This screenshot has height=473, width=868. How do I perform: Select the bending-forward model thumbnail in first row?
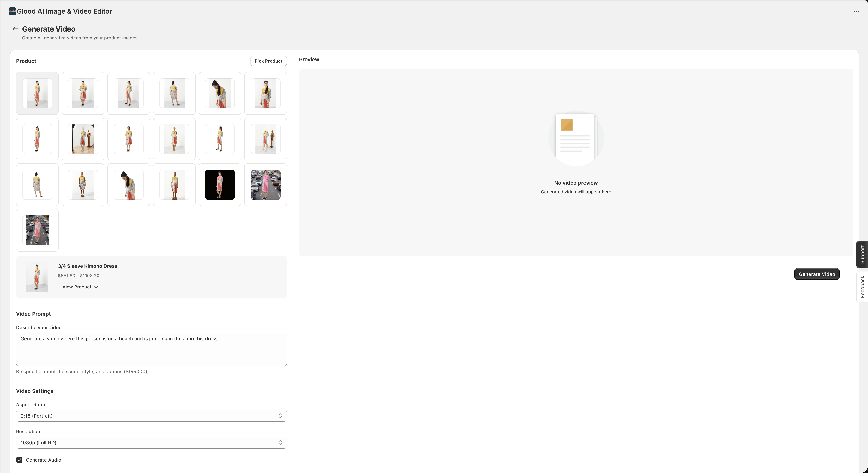pyautogui.click(x=220, y=93)
